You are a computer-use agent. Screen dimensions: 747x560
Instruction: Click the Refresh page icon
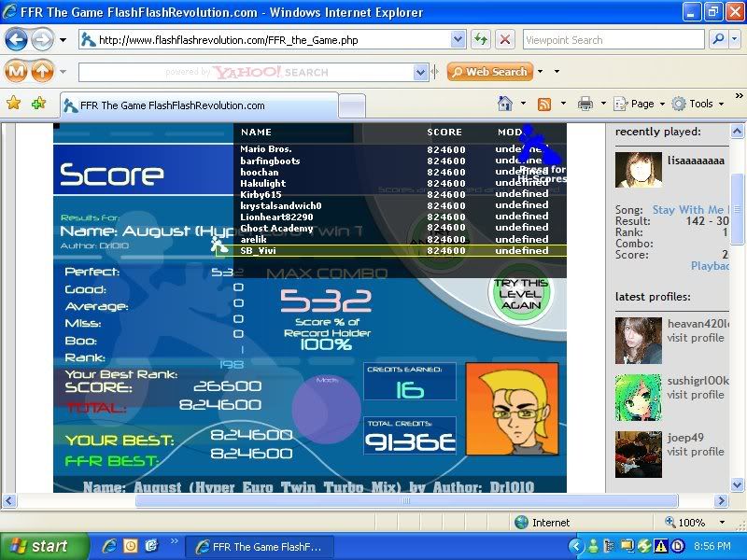[x=481, y=40]
